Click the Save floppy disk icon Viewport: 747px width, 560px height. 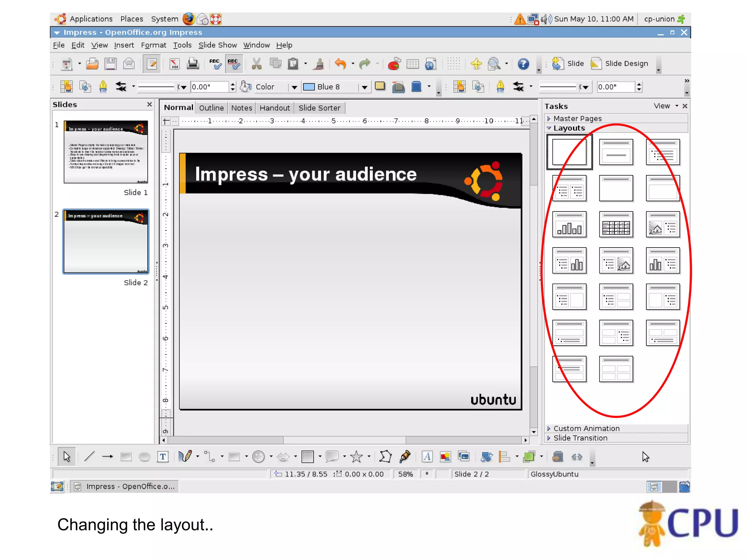(110, 64)
